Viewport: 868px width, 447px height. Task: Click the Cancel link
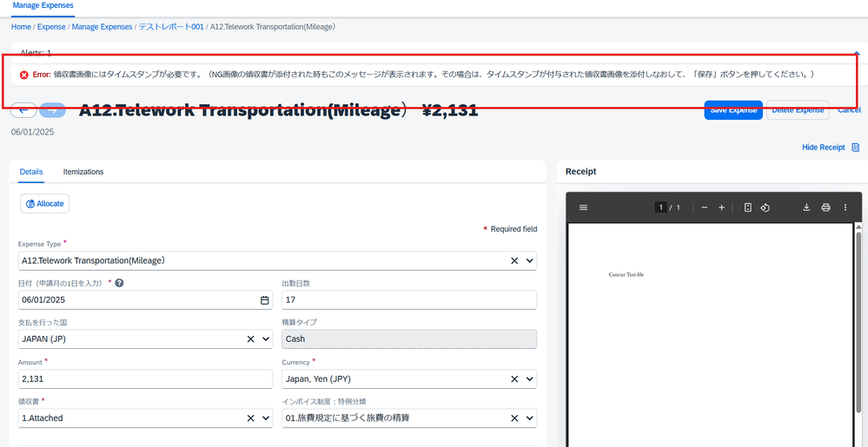coord(849,109)
